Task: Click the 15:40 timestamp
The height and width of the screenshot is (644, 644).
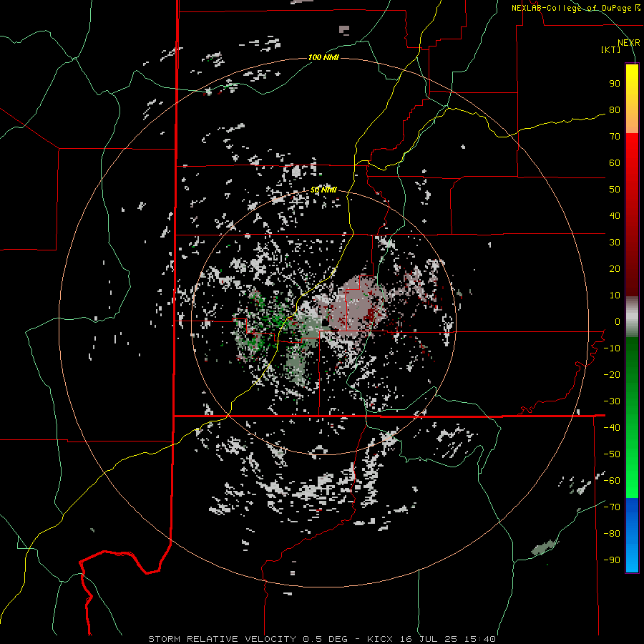Action: (479, 639)
